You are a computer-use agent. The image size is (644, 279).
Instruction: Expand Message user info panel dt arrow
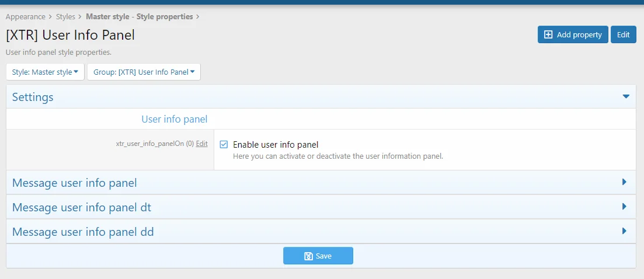click(624, 207)
